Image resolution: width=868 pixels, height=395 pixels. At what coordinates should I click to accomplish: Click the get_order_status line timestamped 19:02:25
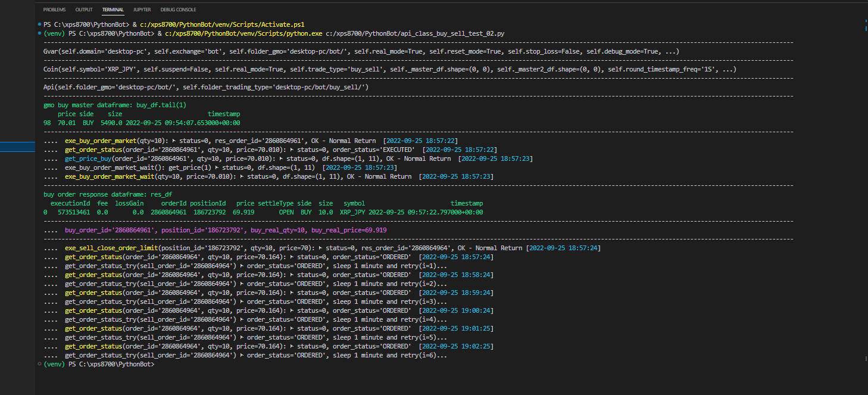[268, 346]
